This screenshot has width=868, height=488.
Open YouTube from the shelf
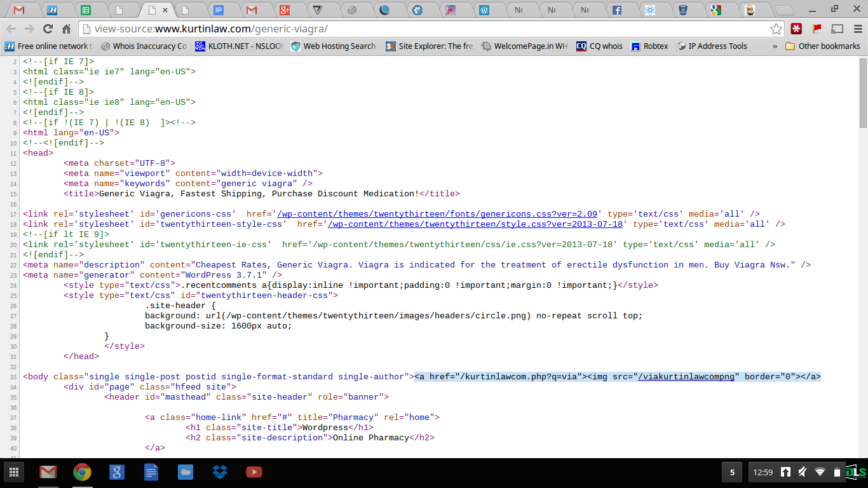click(x=254, y=472)
